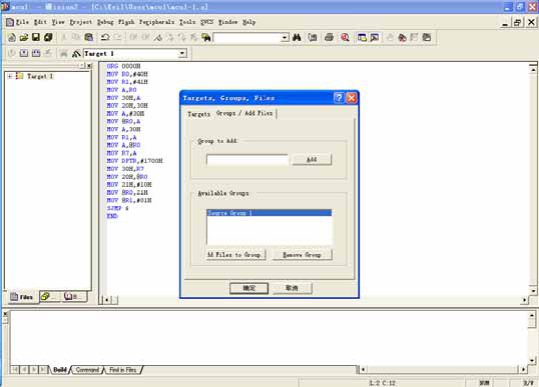Open the Window menu
Image resolution: width=539 pixels, height=387 pixels.
[228, 22]
